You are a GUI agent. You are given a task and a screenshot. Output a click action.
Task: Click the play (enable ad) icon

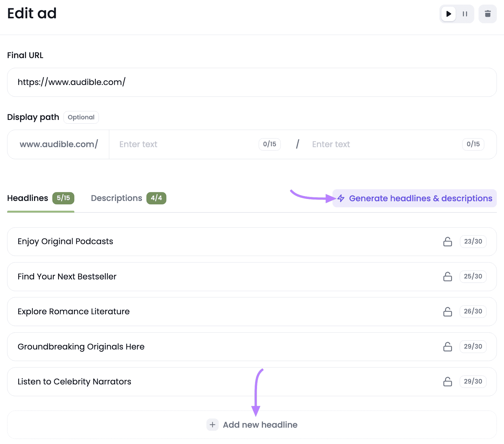(449, 14)
